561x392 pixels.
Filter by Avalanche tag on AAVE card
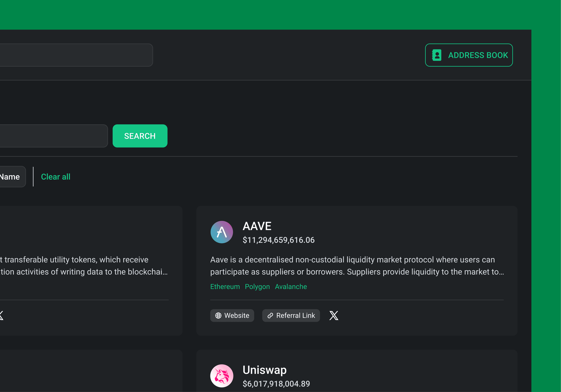291,286
